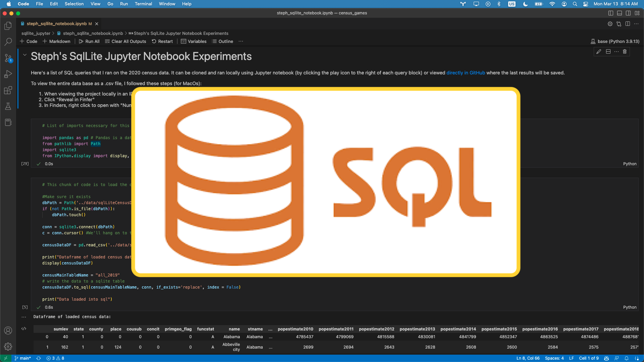Click Run All in the notebook toolbar

(x=89, y=41)
